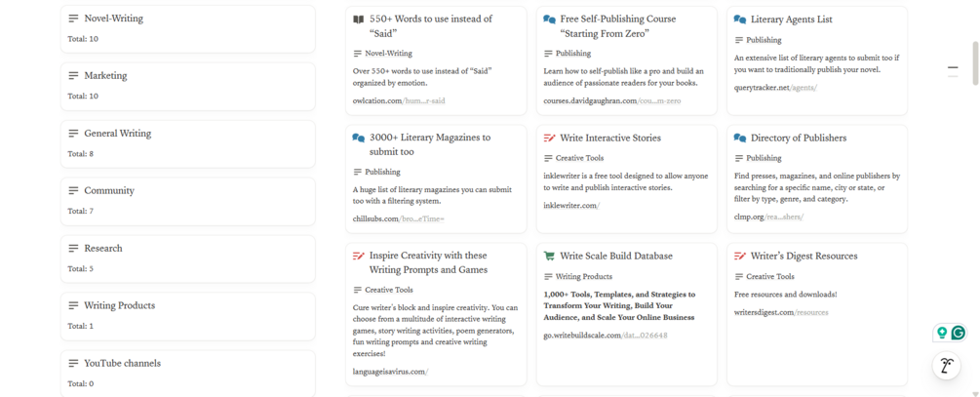
Task: Open the Community category card
Action: click(188, 201)
